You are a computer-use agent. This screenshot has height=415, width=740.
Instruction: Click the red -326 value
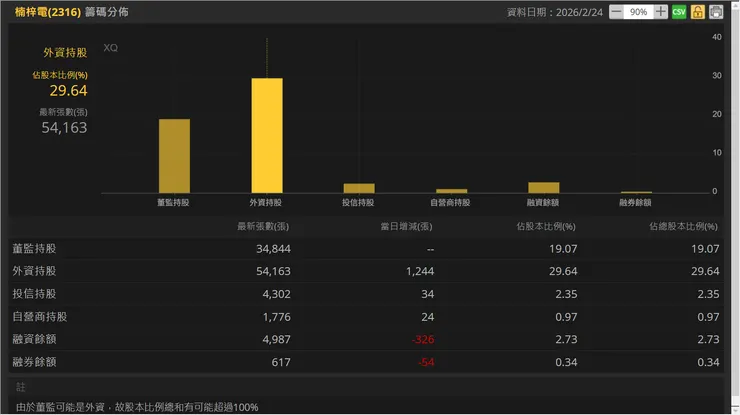(x=423, y=339)
